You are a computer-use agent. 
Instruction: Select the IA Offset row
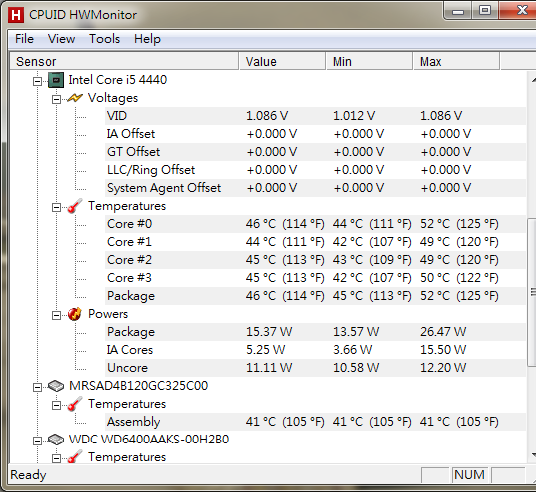tap(315, 134)
